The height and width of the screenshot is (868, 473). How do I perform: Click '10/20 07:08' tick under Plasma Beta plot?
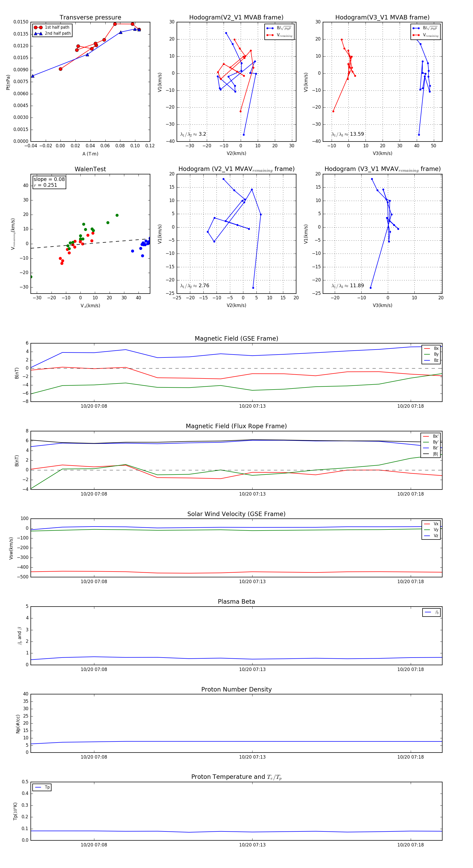pos(94,669)
